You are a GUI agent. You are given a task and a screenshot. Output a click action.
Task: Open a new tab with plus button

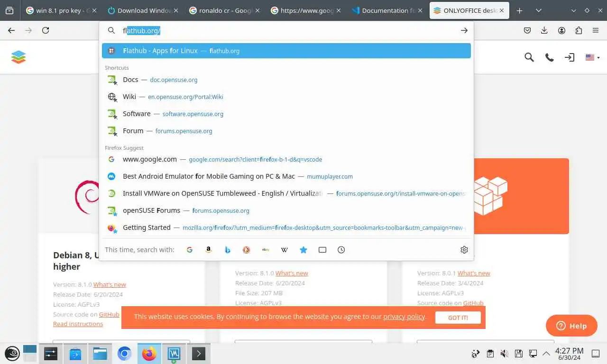(520, 10)
